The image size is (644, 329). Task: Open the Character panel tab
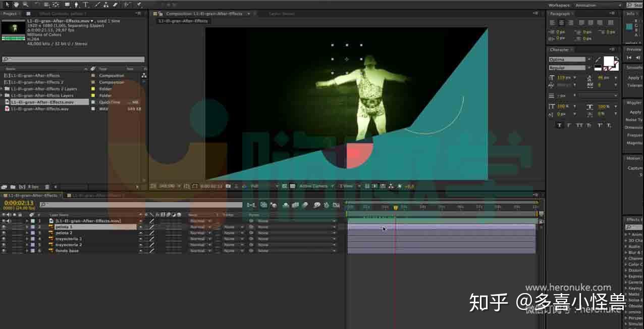pyautogui.click(x=559, y=50)
